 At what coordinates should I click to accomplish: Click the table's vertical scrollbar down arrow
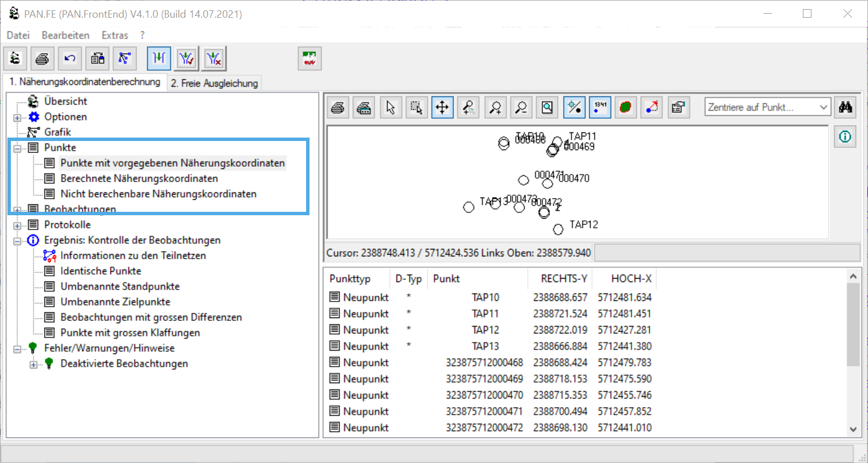click(x=853, y=429)
